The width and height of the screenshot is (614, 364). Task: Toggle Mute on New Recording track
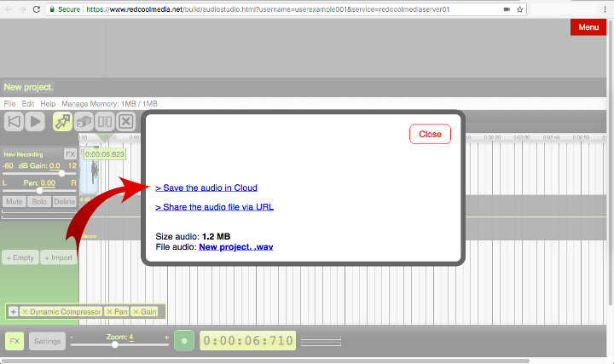14,201
